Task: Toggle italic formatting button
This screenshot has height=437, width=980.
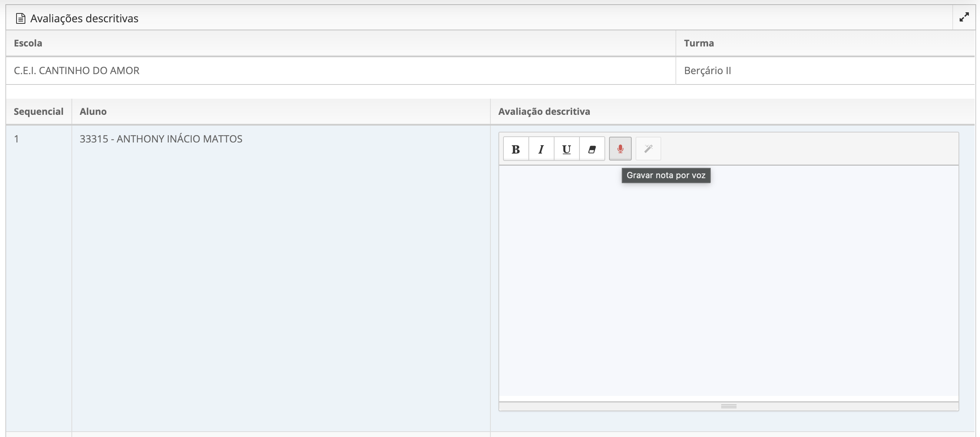Action: tap(541, 149)
